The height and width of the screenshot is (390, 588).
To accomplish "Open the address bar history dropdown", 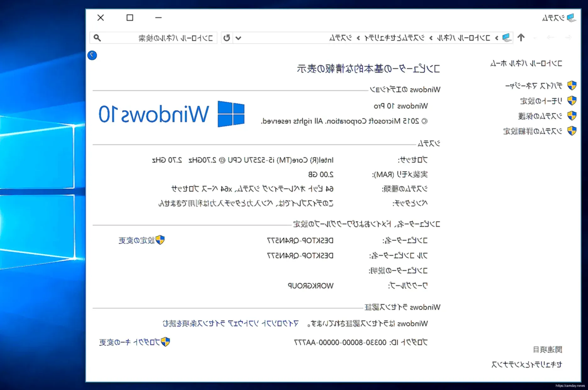I will 238,38.
